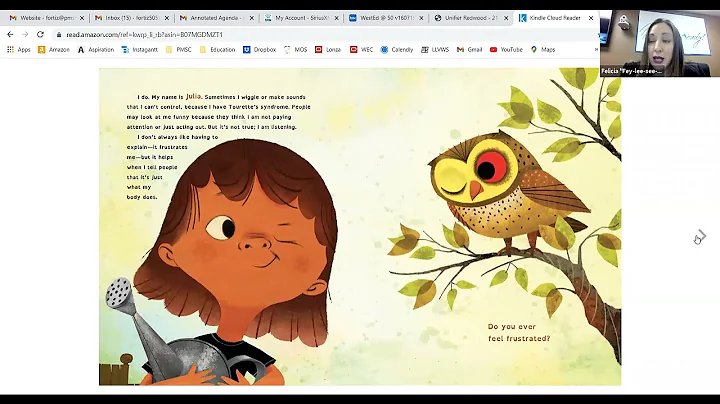The height and width of the screenshot is (404, 720).
Task: Open the Dropbox bookmark
Action: 259,50
